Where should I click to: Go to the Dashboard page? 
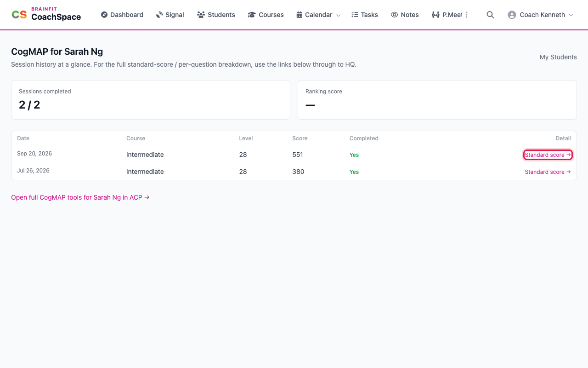(122, 15)
